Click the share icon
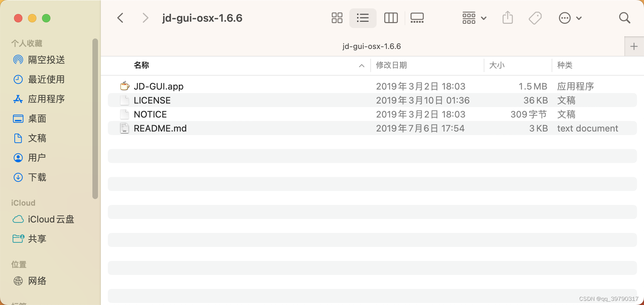The height and width of the screenshot is (305, 644). coord(507,17)
